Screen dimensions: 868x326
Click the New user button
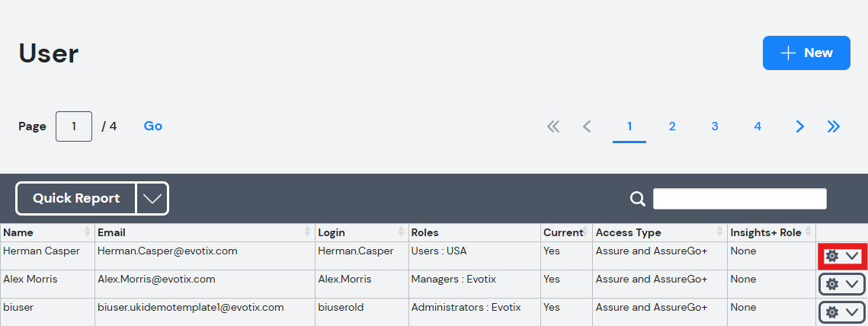point(806,53)
